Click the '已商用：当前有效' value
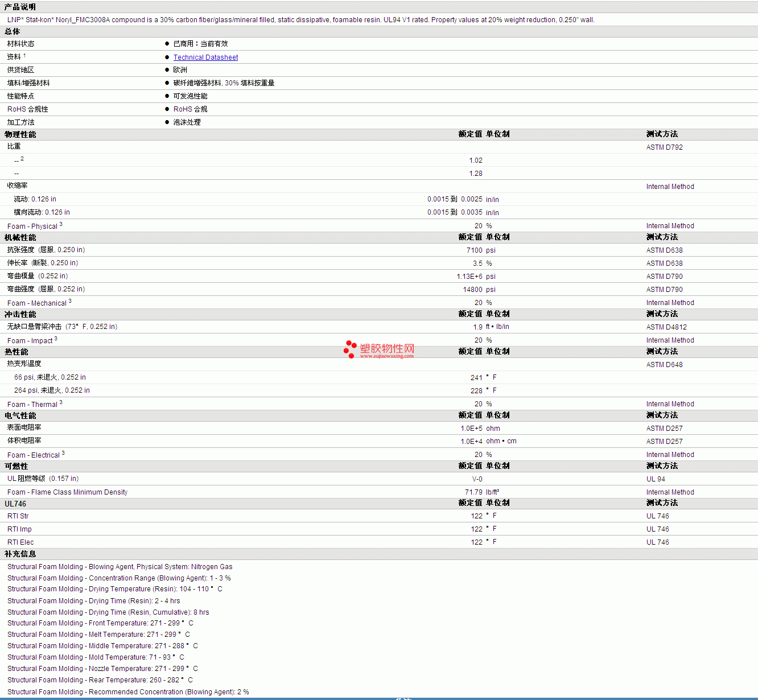758x700 pixels. point(200,44)
